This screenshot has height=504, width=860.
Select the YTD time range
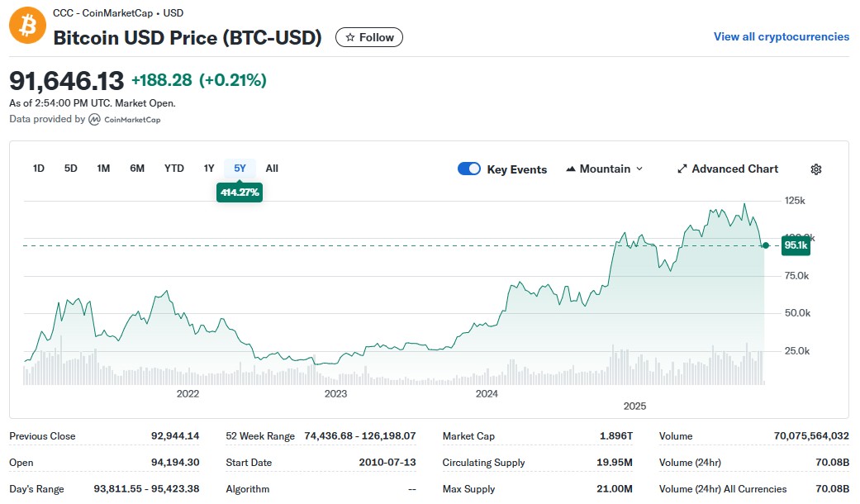[173, 169]
